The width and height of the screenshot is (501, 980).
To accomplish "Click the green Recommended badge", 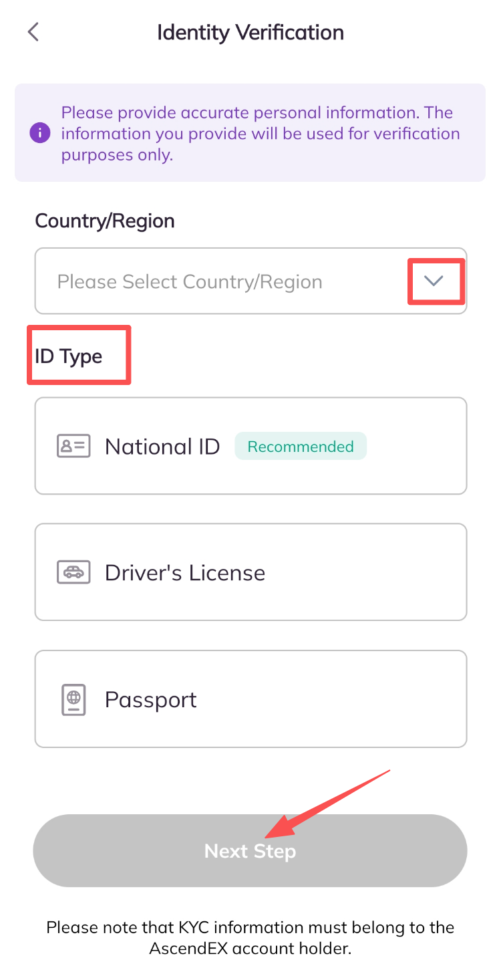I will [301, 446].
